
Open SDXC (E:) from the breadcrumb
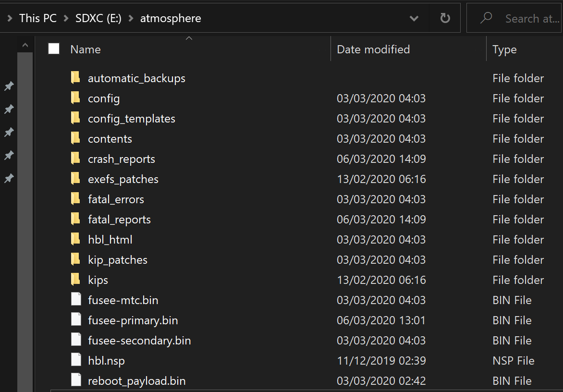click(98, 18)
